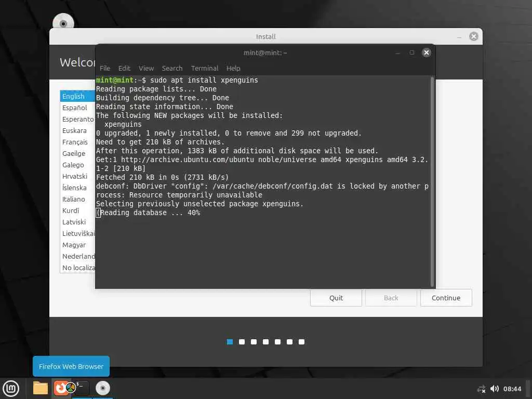Click 'Reading state information... Done' line
Image resolution: width=532 pixels, height=399 pixels.
click(165, 107)
